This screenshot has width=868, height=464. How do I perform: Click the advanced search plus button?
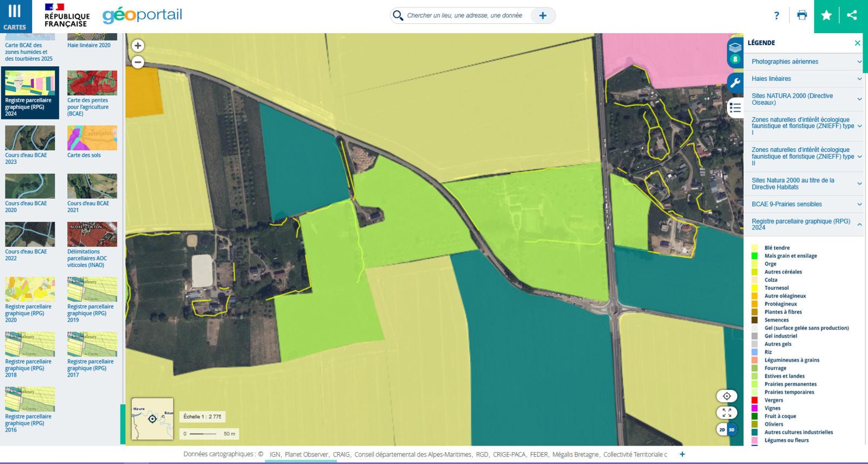click(542, 16)
